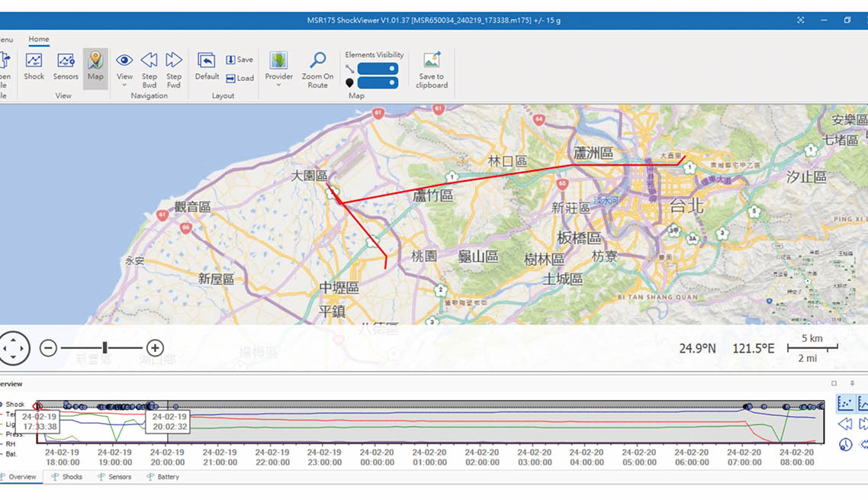Click the map pan compass control
868x500 pixels.
point(13,348)
